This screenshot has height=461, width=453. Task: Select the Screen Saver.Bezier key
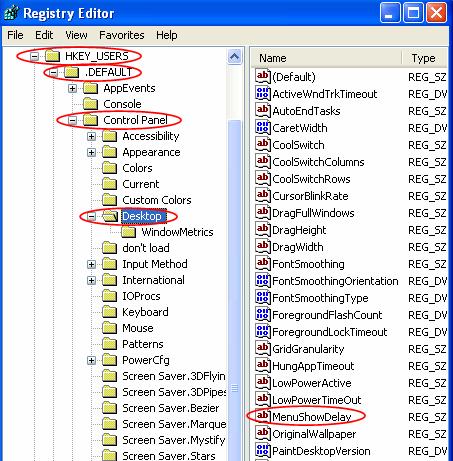171,408
